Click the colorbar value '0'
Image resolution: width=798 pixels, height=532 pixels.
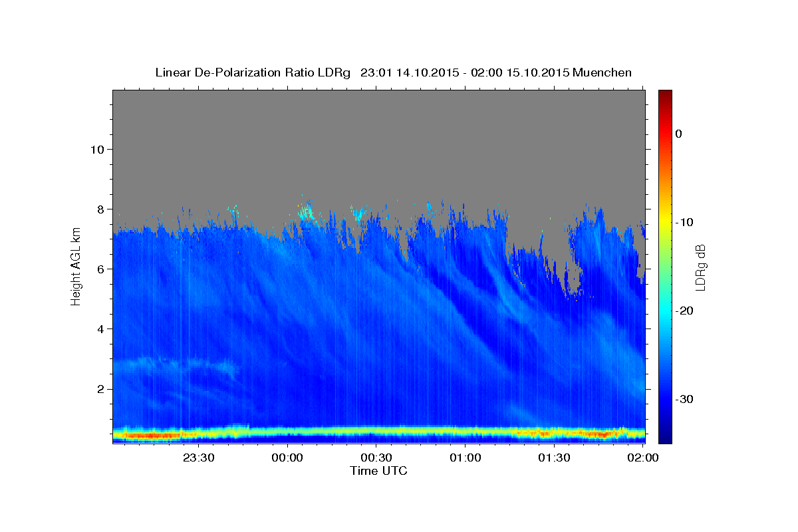pyautogui.click(x=678, y=134)
